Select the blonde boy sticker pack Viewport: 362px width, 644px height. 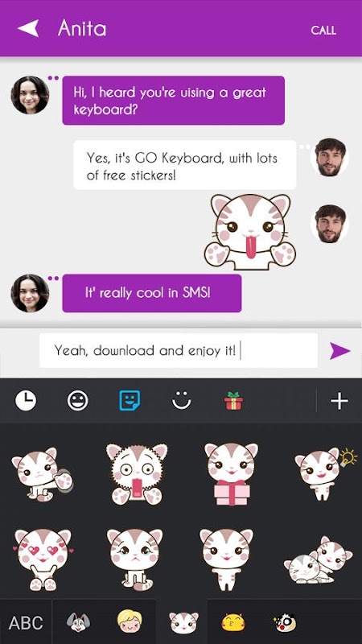pos(130,621)
